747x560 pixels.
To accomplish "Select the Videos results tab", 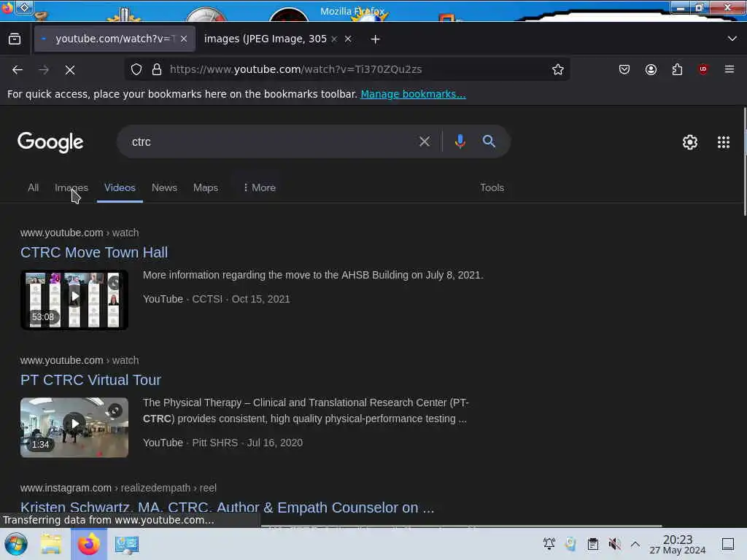I will pos(120,187).
